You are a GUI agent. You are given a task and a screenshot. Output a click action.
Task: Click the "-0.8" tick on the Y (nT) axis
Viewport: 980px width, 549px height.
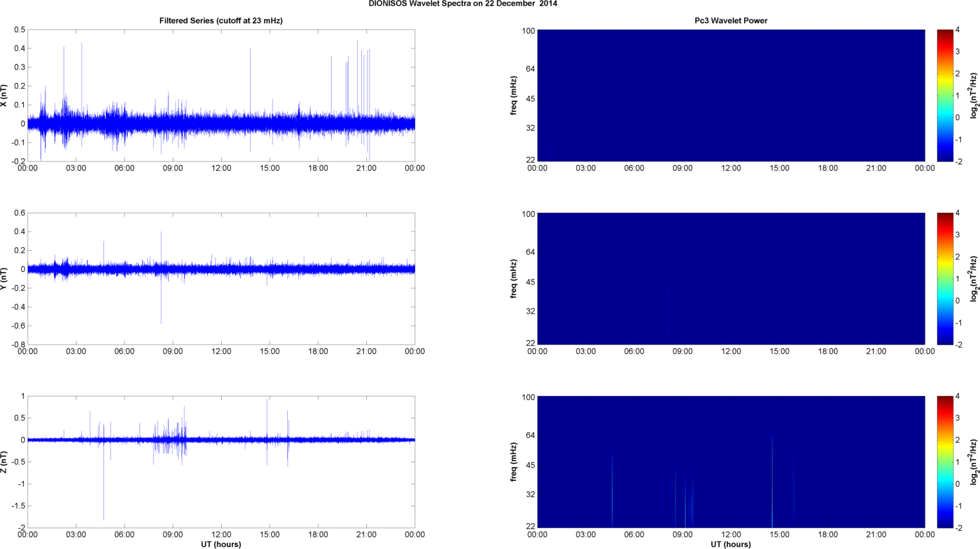click(x=18, y=345)
